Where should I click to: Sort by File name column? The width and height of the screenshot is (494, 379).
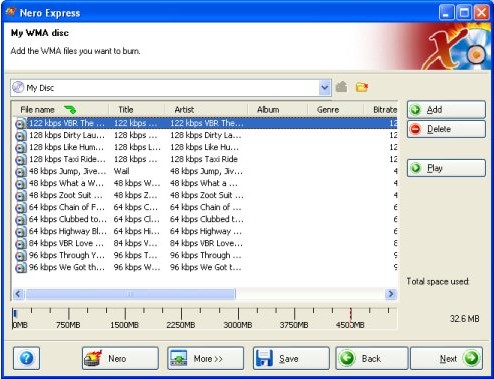[60, 110]
